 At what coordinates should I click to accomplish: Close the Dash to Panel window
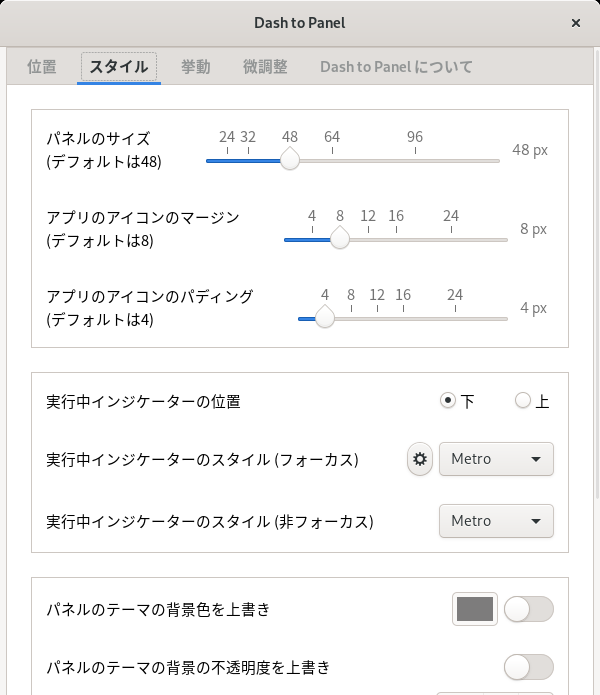pyautogui.click(x=576, y=23)
